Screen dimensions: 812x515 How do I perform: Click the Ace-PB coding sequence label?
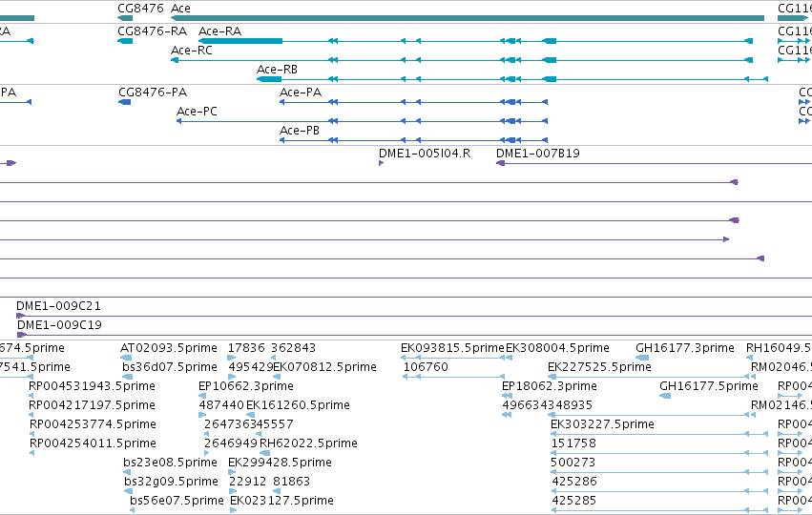click(x=300, y=131)
